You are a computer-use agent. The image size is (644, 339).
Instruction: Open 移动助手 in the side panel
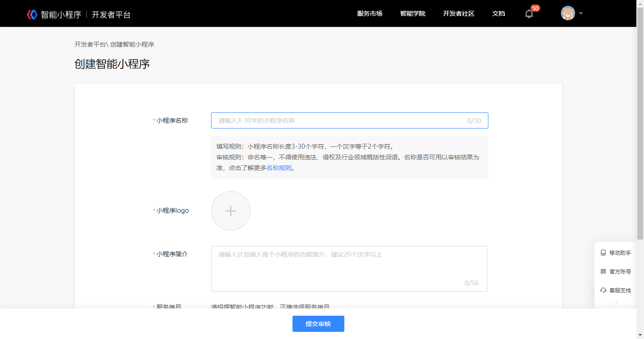(x=615, y=253)
